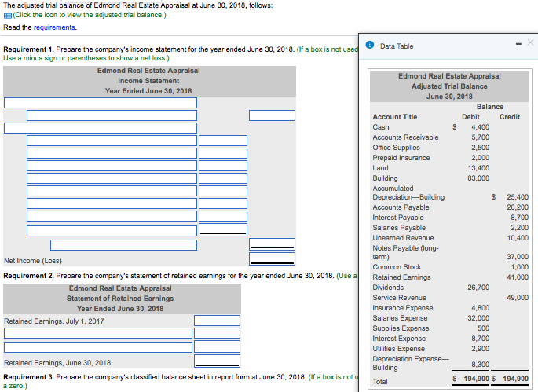Open the adjusted trial balance table icon

(8, 16)
